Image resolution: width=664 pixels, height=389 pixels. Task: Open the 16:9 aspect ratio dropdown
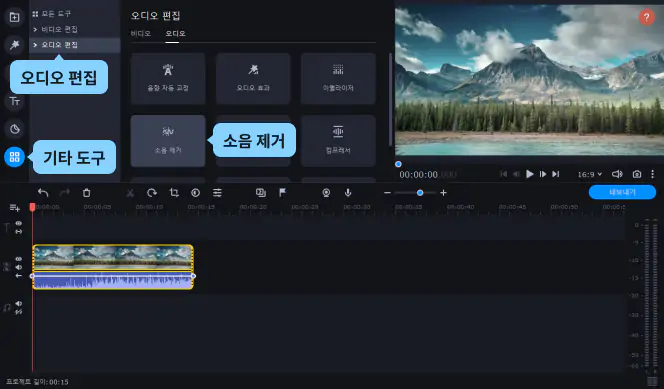589,174
